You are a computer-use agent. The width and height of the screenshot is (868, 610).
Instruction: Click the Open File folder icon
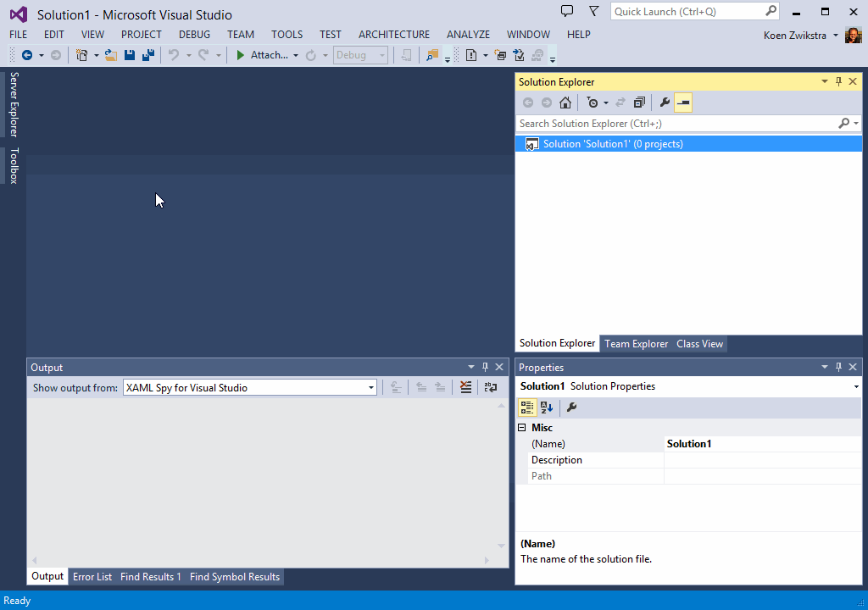[110, 55]
